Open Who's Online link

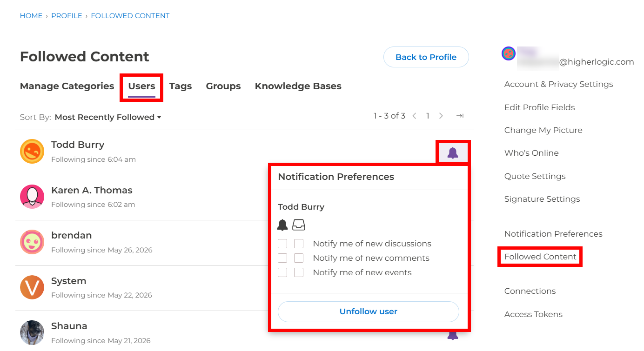[531, 153]
